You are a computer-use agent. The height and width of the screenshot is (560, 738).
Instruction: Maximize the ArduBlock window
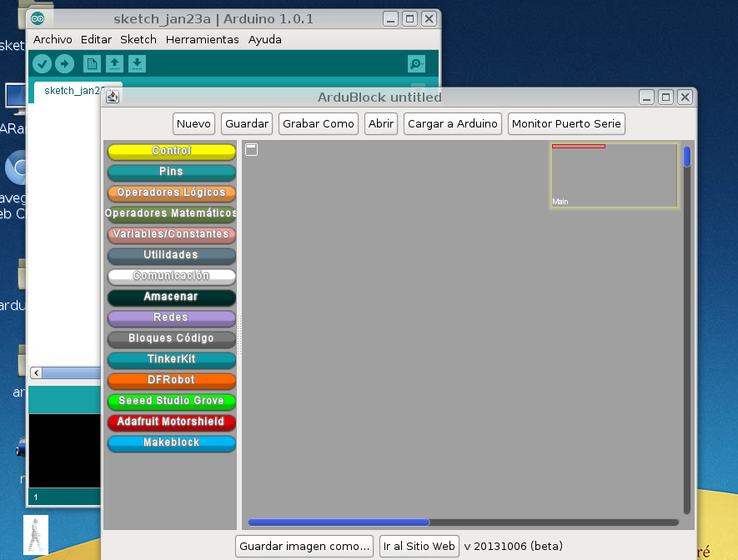pyautogui.click(x=665, y=97)
